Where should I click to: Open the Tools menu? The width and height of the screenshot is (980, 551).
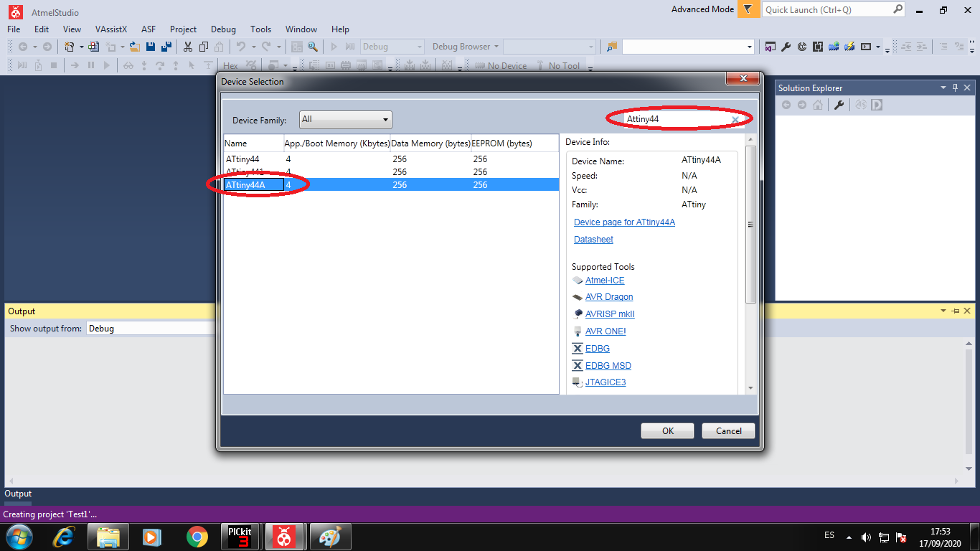(x=260, y=29)
